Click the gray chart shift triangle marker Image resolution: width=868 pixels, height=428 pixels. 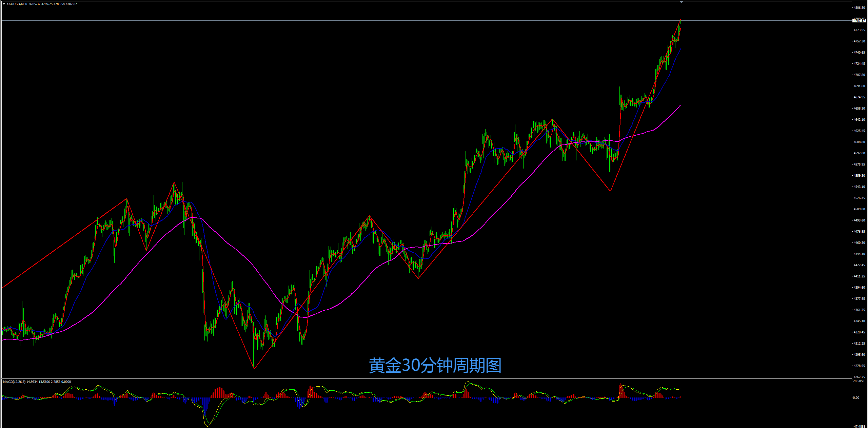tap(681, 2)
